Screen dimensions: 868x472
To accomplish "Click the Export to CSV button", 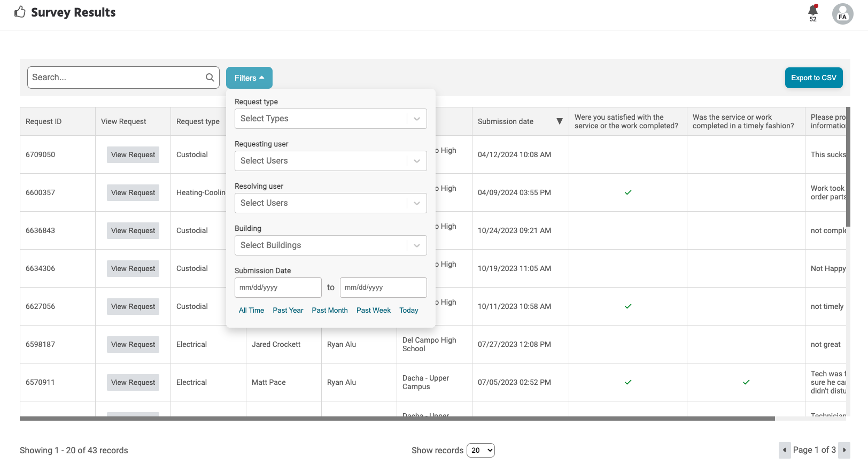I will 813,78.
